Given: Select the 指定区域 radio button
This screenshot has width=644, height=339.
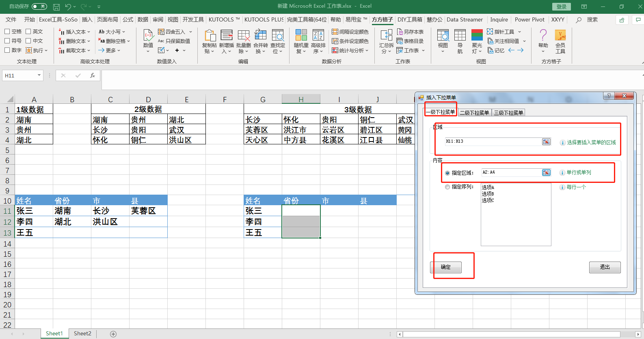Looking at the screenshot, I should tap(447, 173).
